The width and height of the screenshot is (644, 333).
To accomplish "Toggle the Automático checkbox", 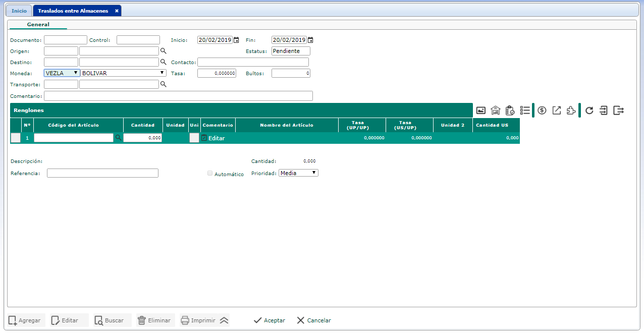I will 210,174.
